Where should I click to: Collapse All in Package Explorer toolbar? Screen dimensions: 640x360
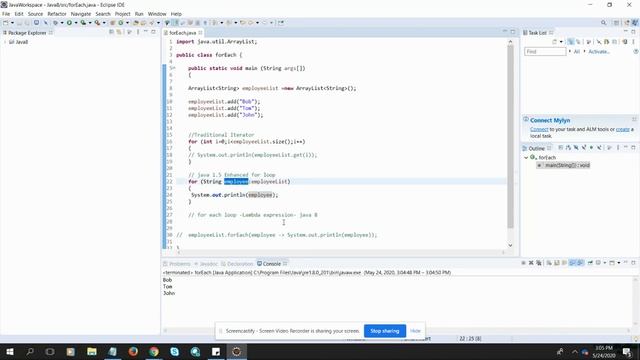[x=111, y=32]
